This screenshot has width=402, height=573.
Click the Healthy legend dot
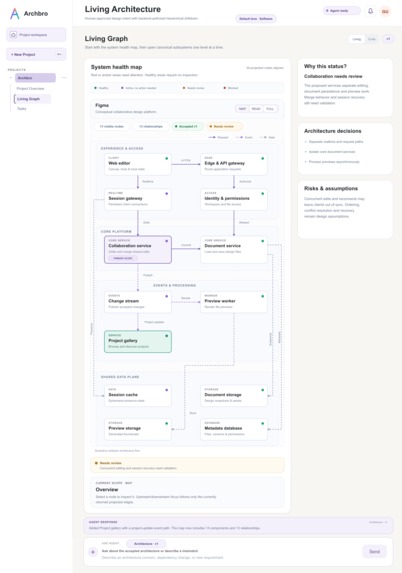point(95,88)
